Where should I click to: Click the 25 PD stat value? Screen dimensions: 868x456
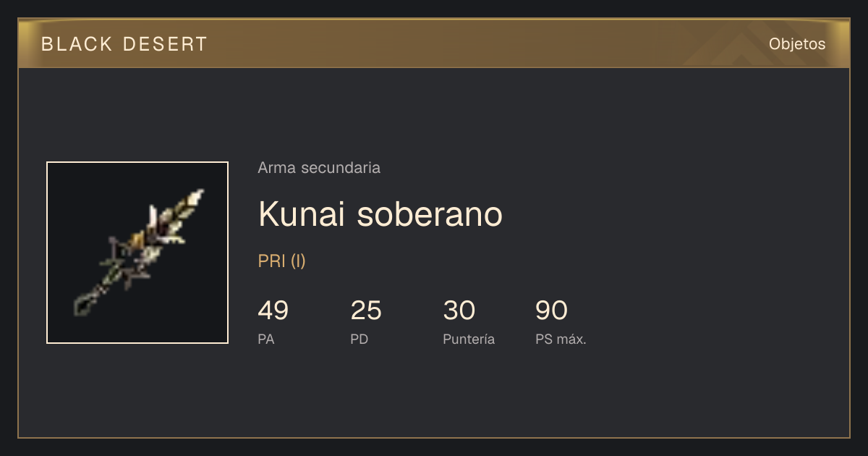point(366,311)
